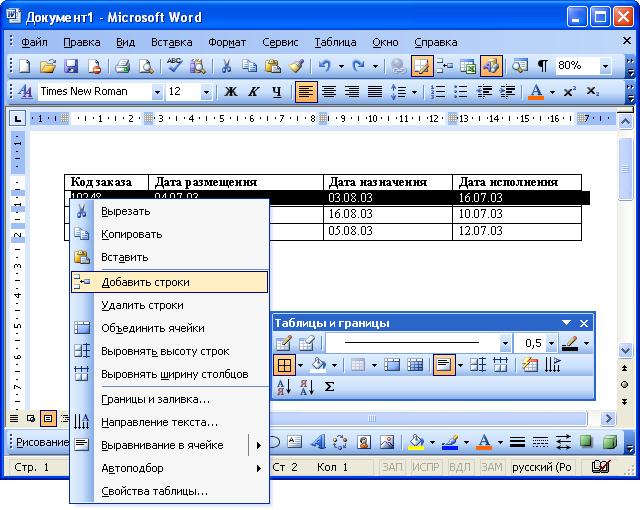This screenshot has height=510, width=640.
Task: Expand outside border options arrow
Action: click(300, 365)
